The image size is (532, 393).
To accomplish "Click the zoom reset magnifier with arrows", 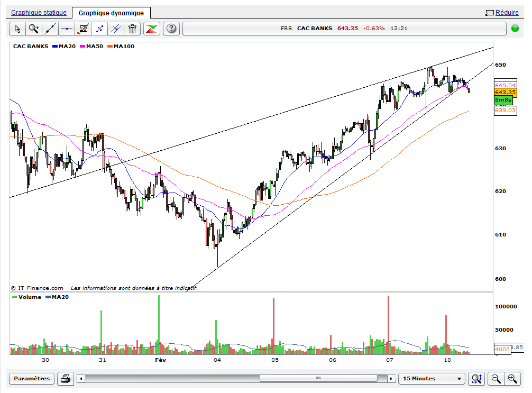I will [476, 379].
